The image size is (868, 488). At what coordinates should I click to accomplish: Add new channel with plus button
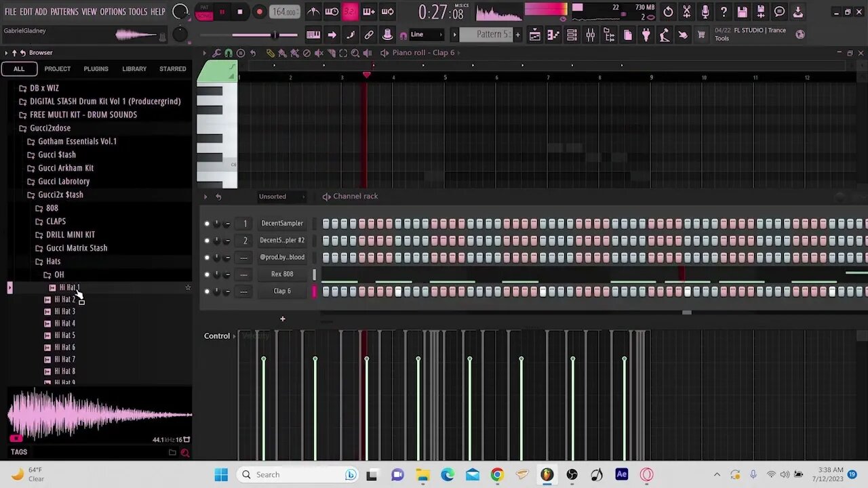[283, 319]
